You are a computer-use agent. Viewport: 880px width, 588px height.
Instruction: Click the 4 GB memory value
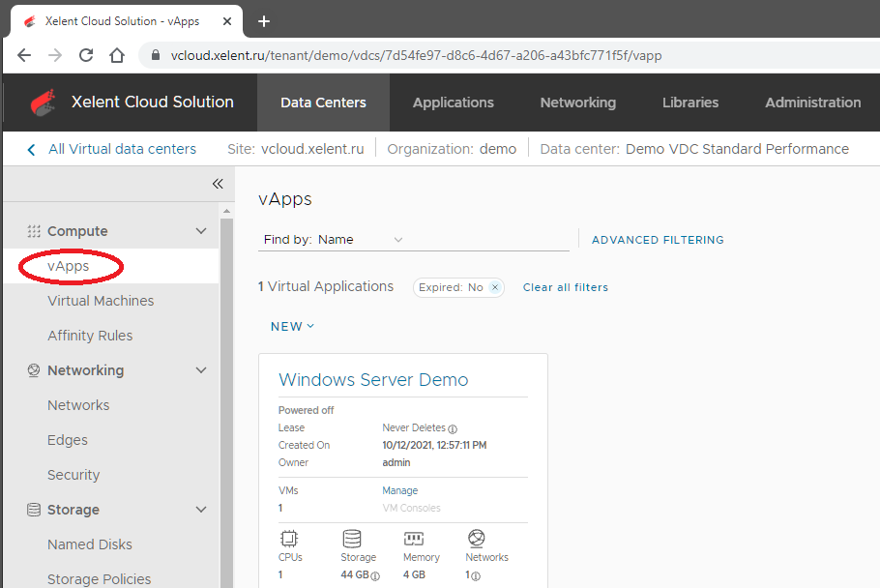pyautogui.click(x=414, y=575)
